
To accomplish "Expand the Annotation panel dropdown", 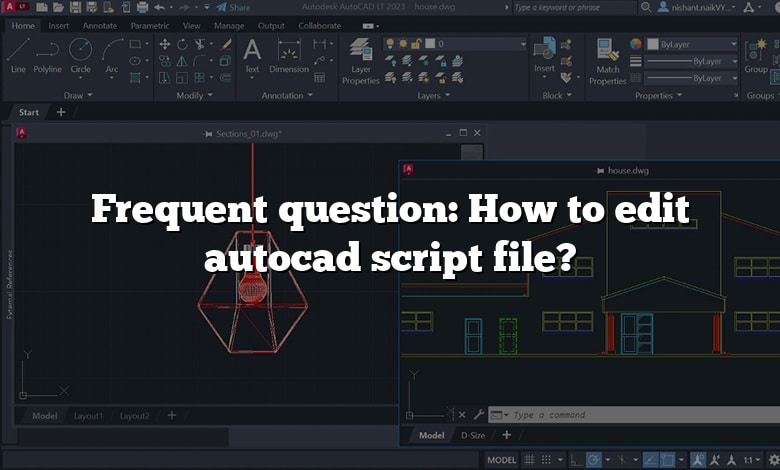I will click(287, 95).
